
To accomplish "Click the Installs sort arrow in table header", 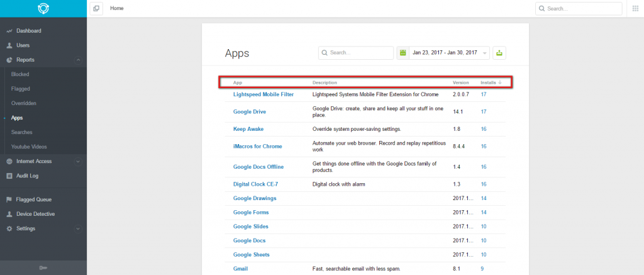I will [x=500, y=82].
